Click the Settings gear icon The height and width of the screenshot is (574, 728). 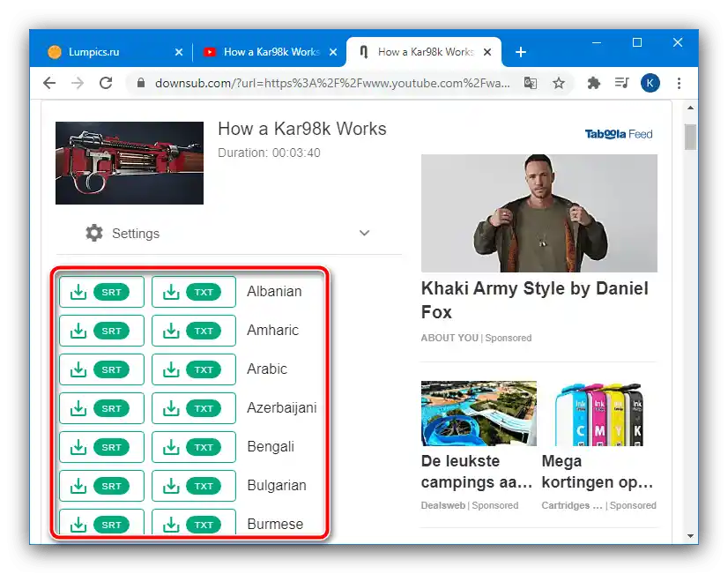tap(94, 233)
